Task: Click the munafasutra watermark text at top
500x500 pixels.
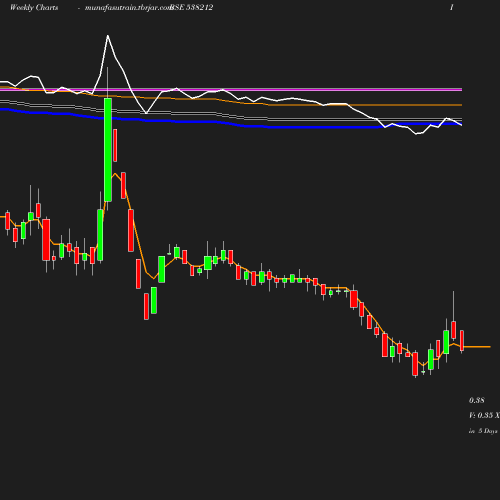Action: coord(128,8)
